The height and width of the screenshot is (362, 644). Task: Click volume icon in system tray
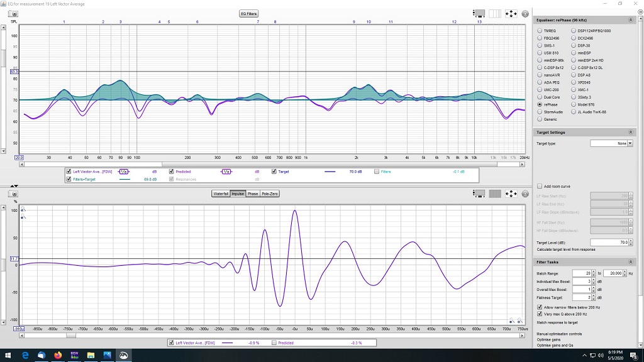pos(601,356)
